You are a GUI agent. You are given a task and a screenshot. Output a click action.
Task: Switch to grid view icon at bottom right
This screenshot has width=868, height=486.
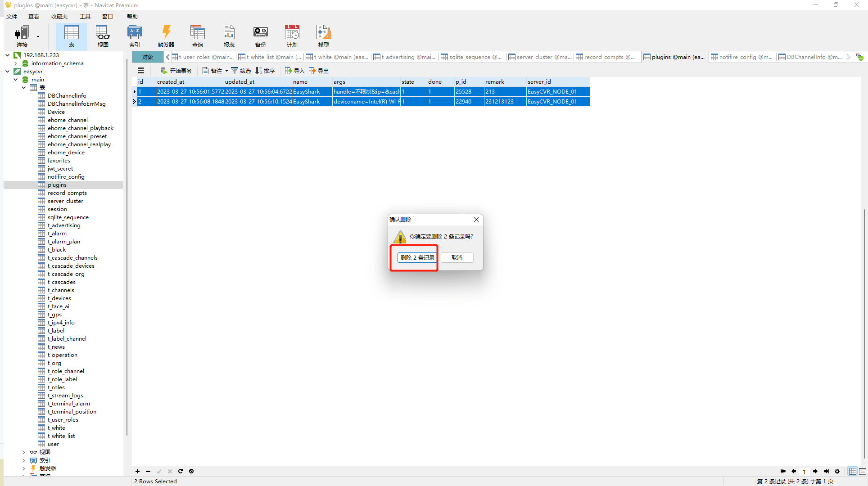[x=852, y=471]
